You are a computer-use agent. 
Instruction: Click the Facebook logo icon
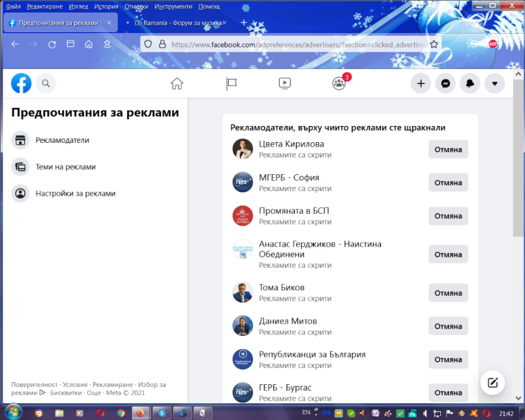21,83
